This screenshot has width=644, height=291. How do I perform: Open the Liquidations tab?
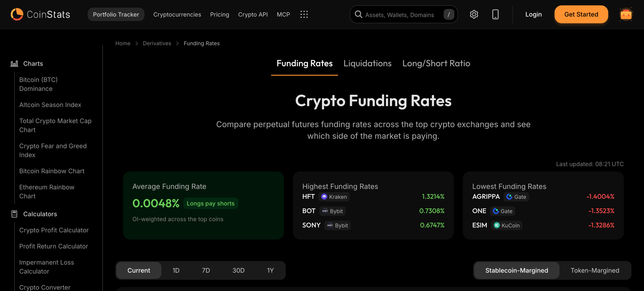tap(368, 63)
